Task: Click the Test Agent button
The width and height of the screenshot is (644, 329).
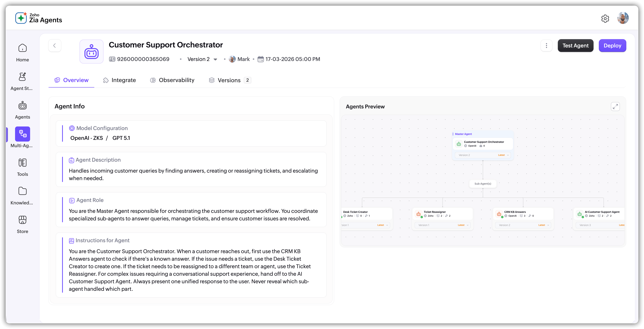Action: [x=575, y=46]
